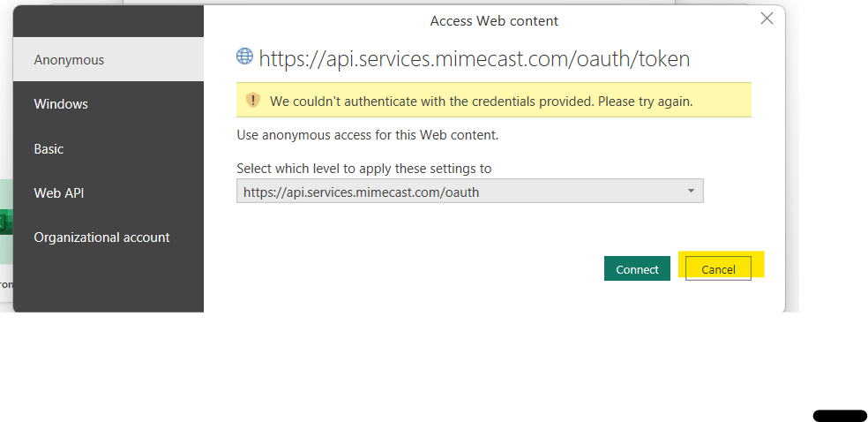Select Organizational account sign-in method

tap(101, 237)
